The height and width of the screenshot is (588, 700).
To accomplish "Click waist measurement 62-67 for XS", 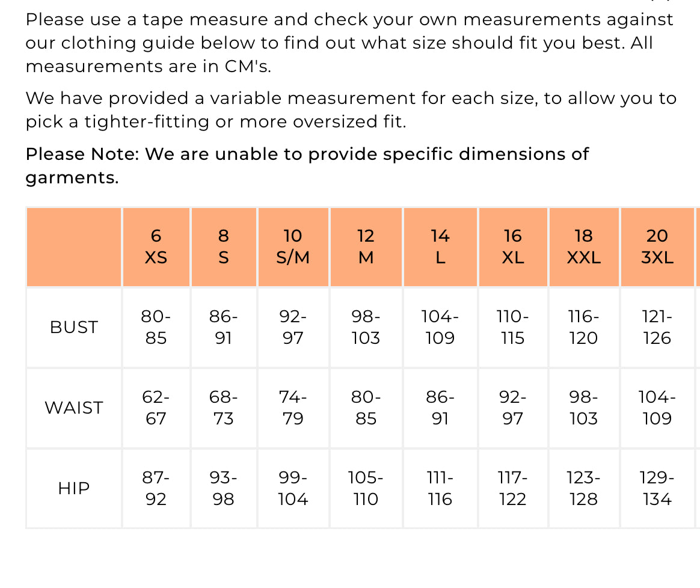I will click(156, 408).
